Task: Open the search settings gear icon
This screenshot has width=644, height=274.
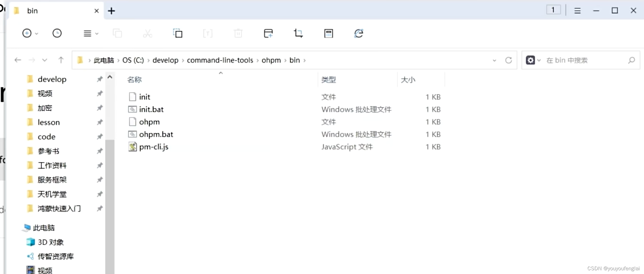Action: click(530, 60)
